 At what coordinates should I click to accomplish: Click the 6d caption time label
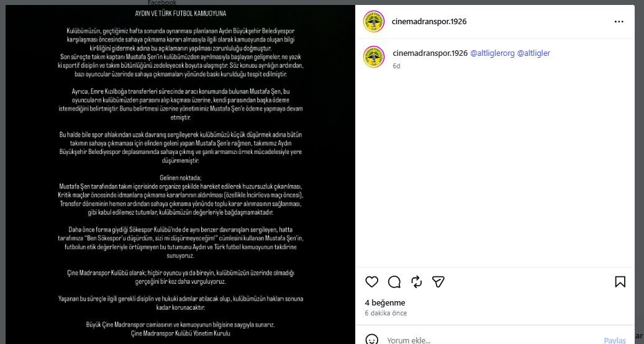pos(396,66)
